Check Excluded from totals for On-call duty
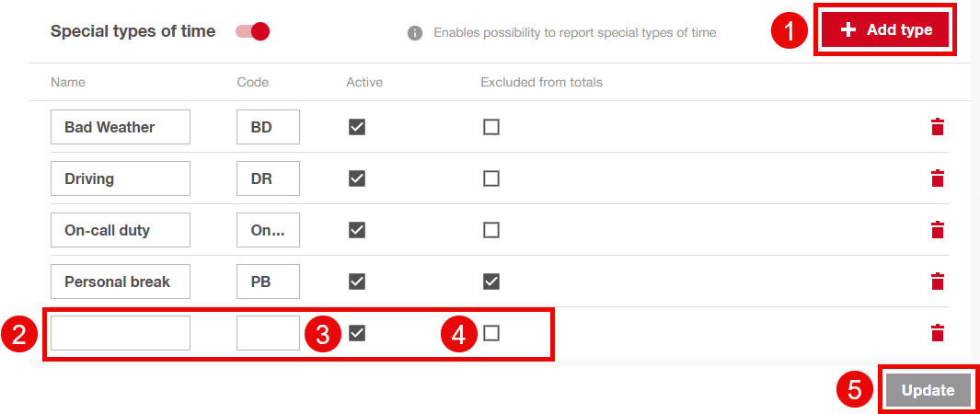Viewport: 980px width, 414px height. pyautogui.click(x=491, y=230)
